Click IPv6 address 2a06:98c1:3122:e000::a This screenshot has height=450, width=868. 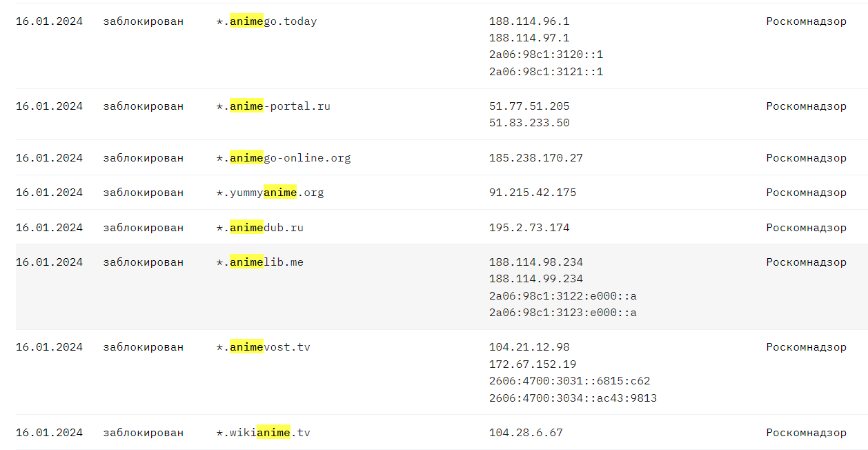563,296
